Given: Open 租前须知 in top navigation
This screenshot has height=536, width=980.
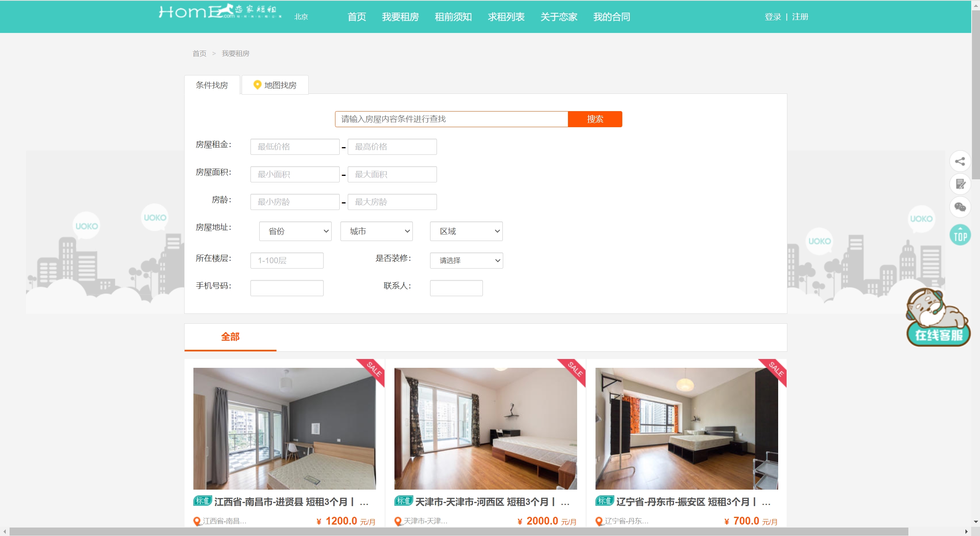Looking at the screenshot, I should tap(453, 17).
